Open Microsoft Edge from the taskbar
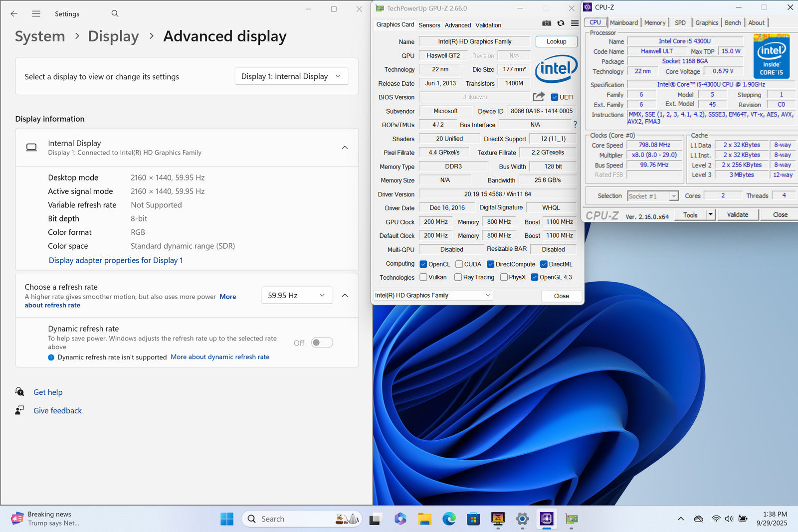The image size is (798, 532). pos(449,519)
